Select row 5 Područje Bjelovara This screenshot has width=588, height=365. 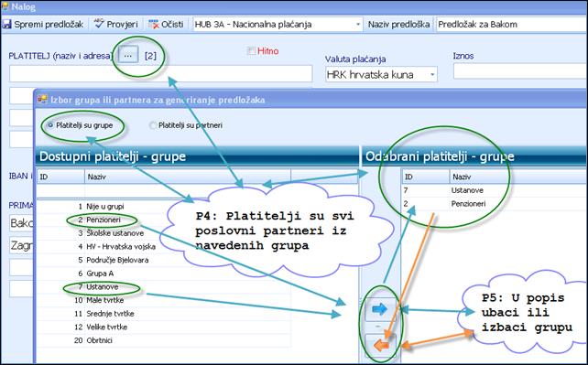[x=164, y=260]
